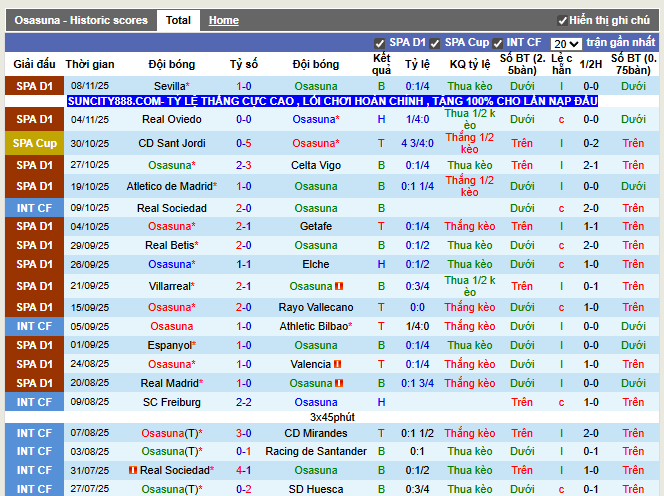Screen dimensions: 664x496
Task: Click Rayo Vallecano team name
Action: point(316,307)
